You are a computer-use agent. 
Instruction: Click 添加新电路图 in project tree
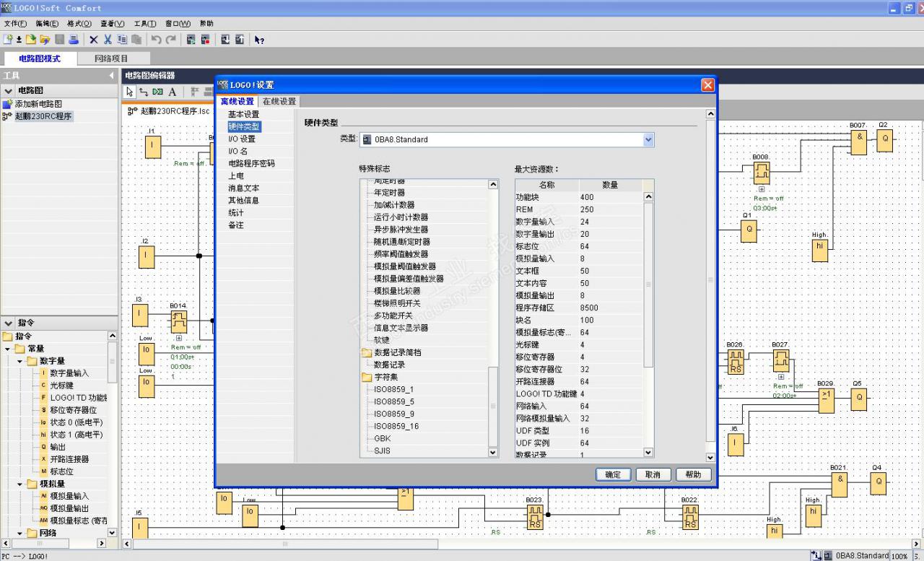click(x=38, y=104)
